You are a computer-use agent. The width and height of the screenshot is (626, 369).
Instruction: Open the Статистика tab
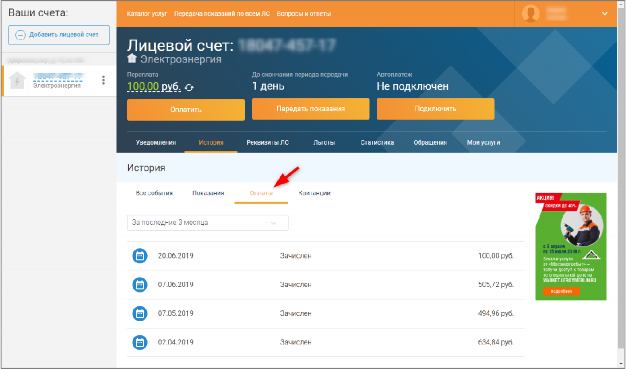tap(377, 143)
